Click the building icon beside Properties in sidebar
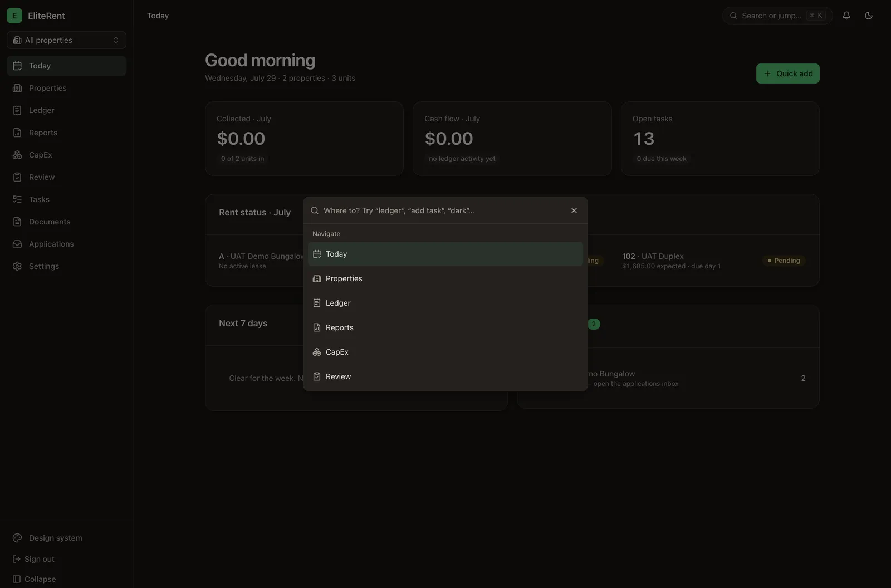Screen dimensions: 891x588 coord(17,88)
